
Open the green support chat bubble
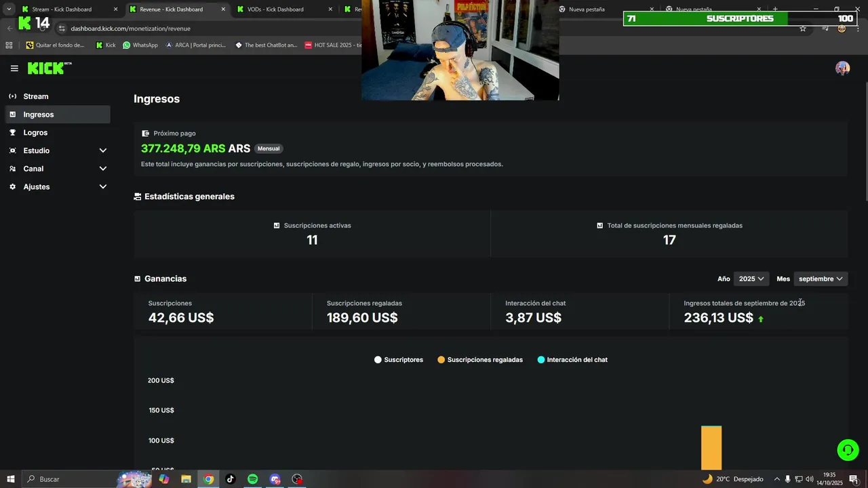click(848, 450)
